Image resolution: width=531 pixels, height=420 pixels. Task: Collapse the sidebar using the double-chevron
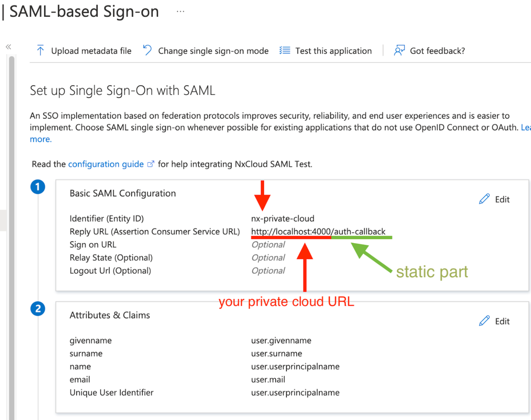pyautogui.click(x=8, y=46)
